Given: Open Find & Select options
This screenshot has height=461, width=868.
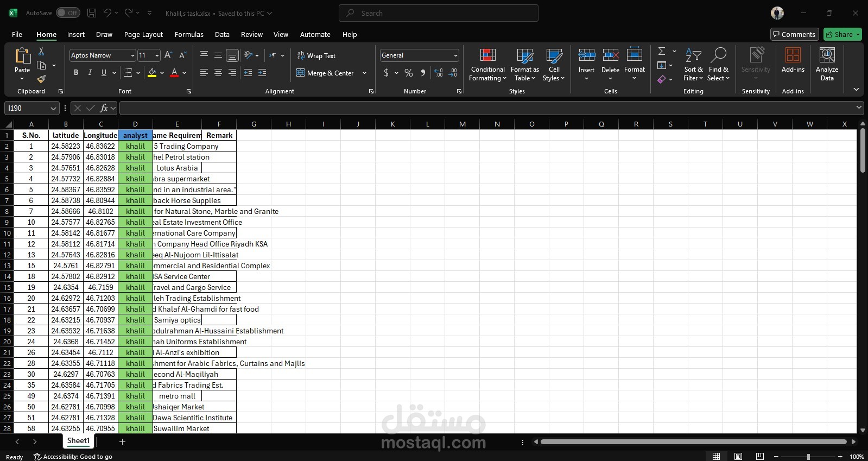Looking at the screenshot, I should (719, 65).
